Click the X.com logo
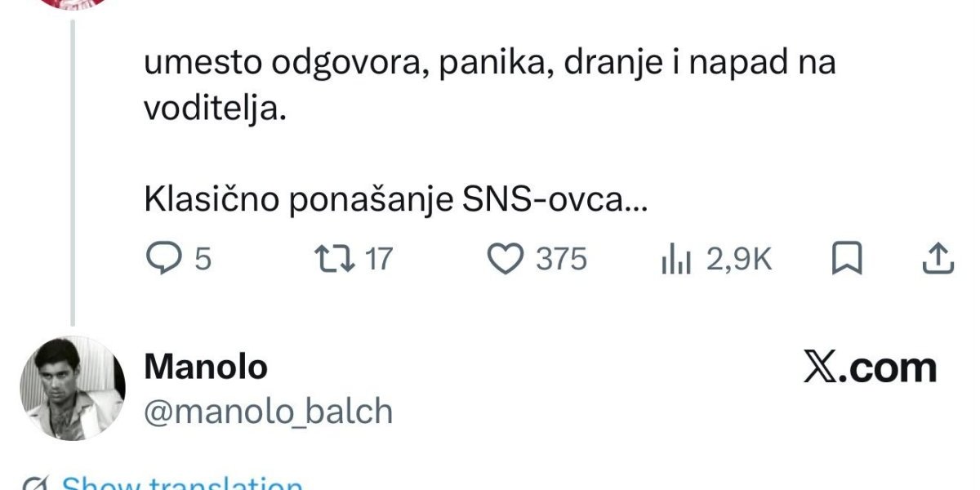980x490 pixels. coord(870,368)
